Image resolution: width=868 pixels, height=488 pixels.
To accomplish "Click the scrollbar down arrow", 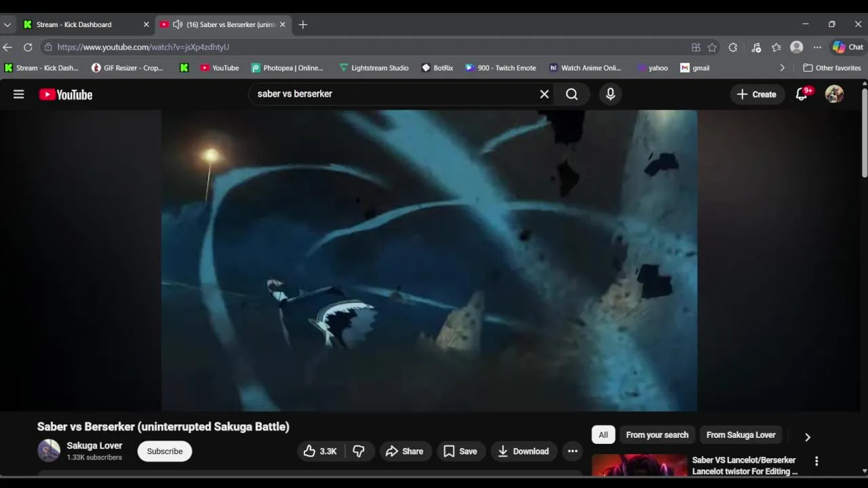I will pyautogui.click(x=864, y=471).
